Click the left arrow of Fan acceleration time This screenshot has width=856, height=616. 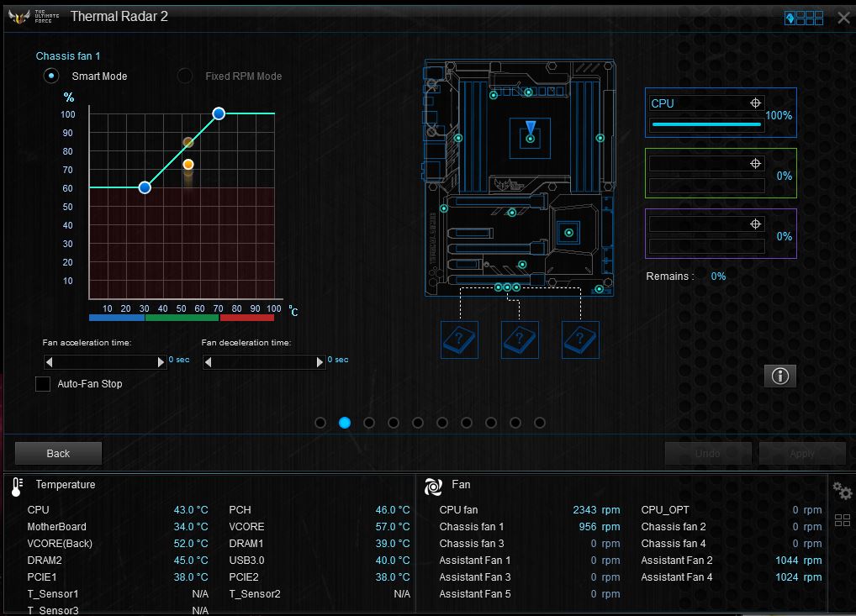pos(49,361)
